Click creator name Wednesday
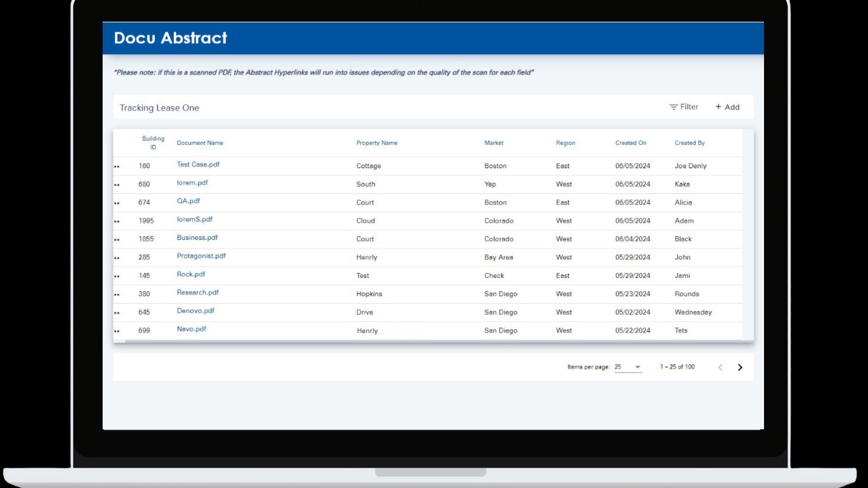 (x=693, y=312)
